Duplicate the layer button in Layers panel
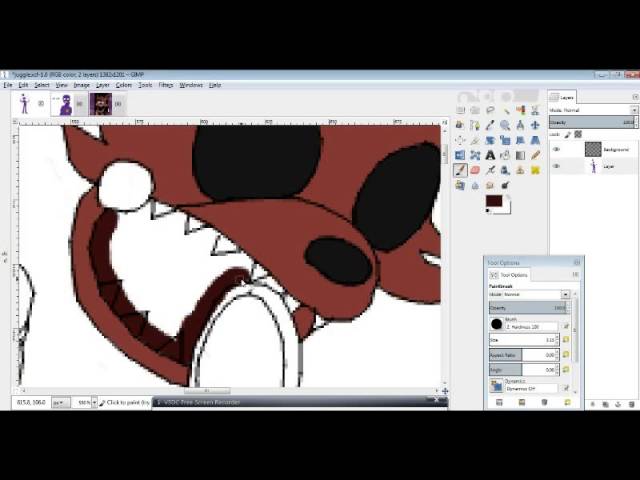 coord(605,404)
